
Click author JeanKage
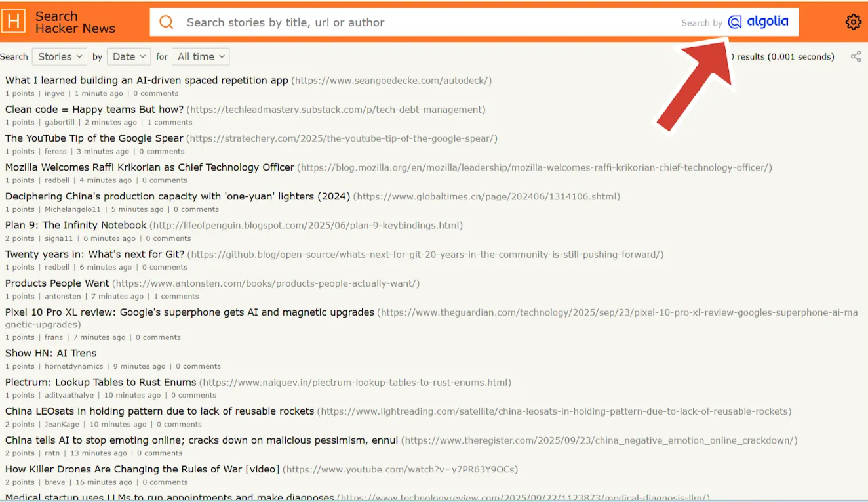62,424
